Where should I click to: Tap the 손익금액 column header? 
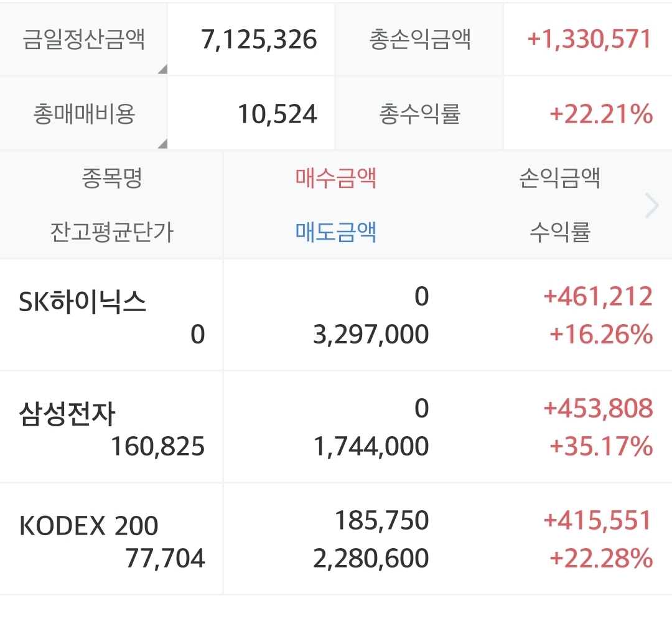pos(559,179)
